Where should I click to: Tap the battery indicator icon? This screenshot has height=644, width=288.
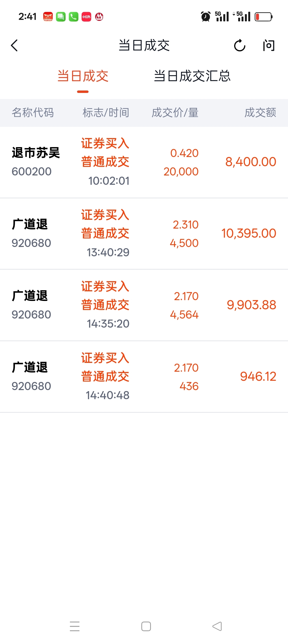point(263,17)
